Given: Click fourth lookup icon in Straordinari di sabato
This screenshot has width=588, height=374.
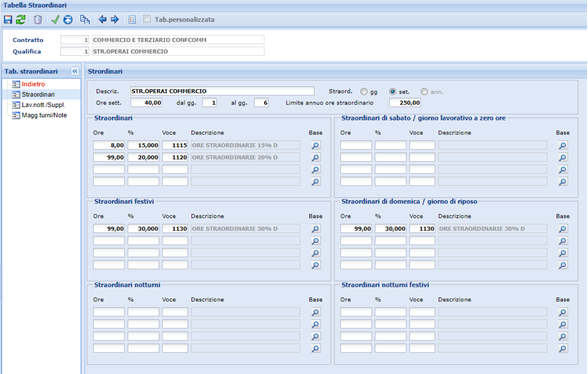Looking at the screenshot, I should (563, 181).
